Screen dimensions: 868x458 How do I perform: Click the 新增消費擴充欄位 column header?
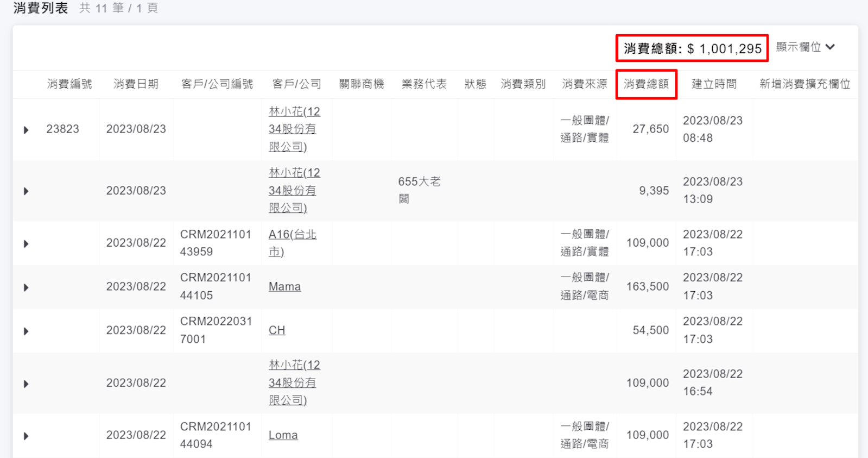[x=804, y=84]
